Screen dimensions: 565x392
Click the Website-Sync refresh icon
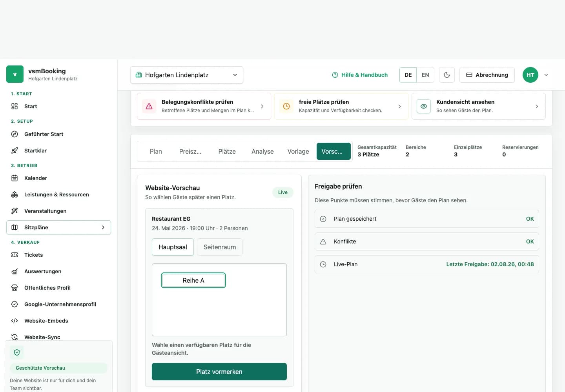pyautogui.click(x=15, y=337)
